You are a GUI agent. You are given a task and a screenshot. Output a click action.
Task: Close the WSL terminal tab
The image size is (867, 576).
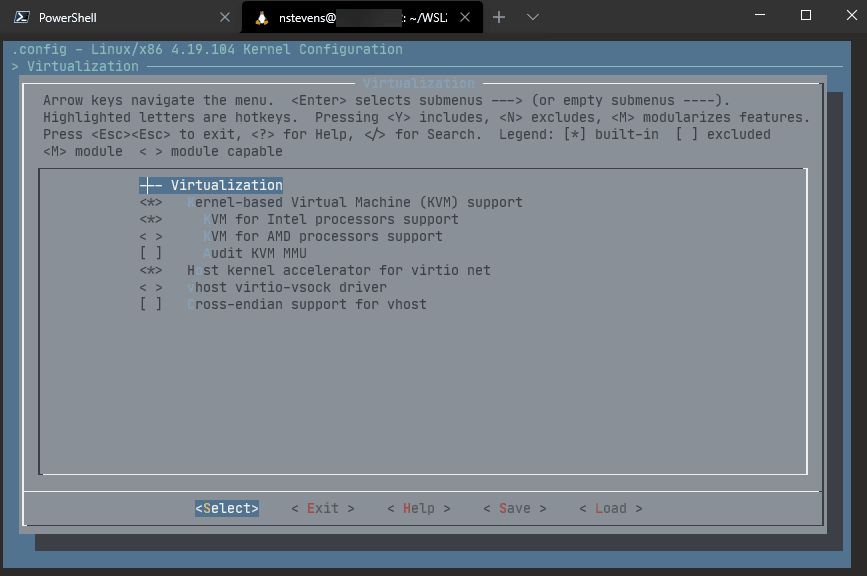pyautogui.click(x=465, y=17)
